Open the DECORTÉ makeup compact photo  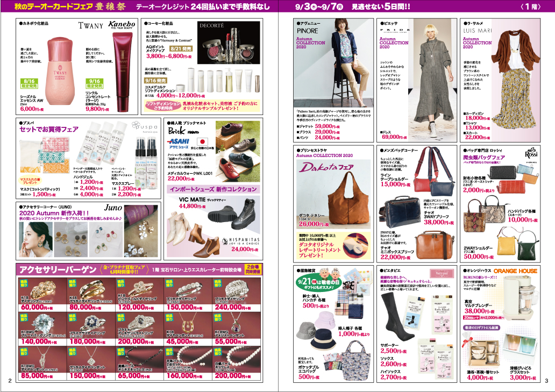229,42
